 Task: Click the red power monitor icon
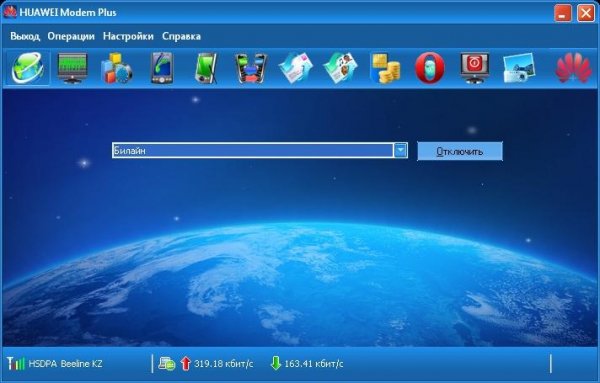(474, 68)
